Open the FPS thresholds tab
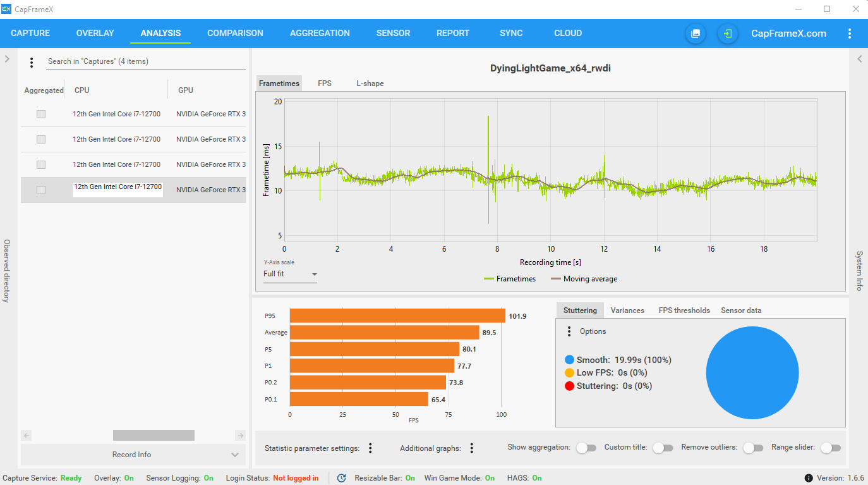 684,310
